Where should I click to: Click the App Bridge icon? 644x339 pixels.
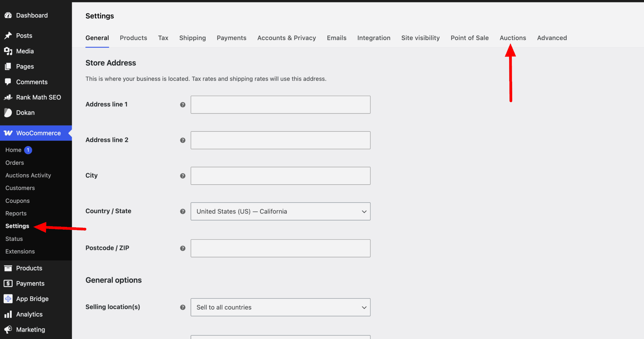click(x=8, y=299)
